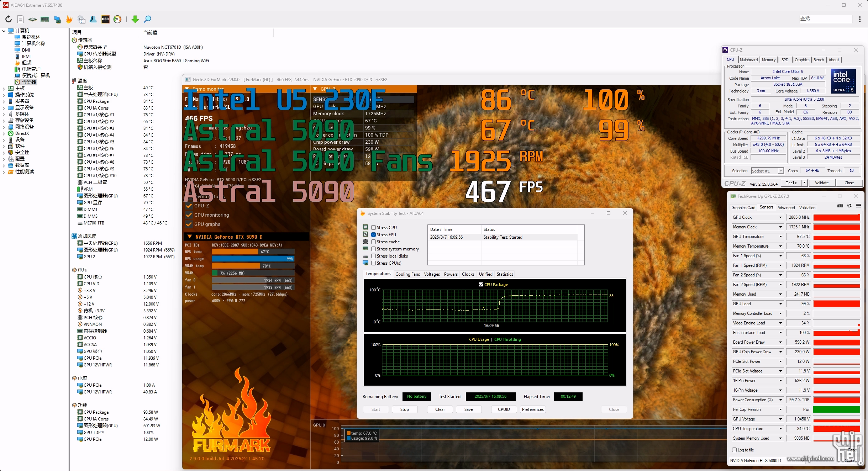Open the report document toolbar icon
868x471 pixels.
tap(21, 19)
